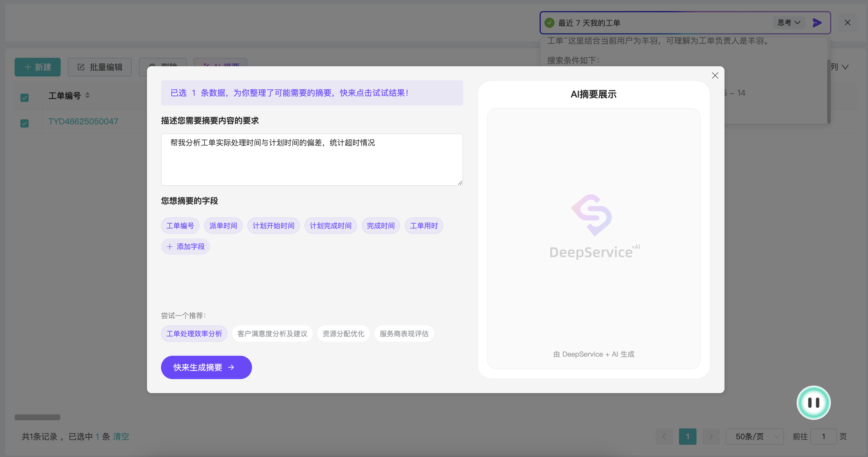Image resolution: width=868 pixels, height=457 pixels.
Task: Sort by 工单编号 column arrows
Action: click(87, 95)
